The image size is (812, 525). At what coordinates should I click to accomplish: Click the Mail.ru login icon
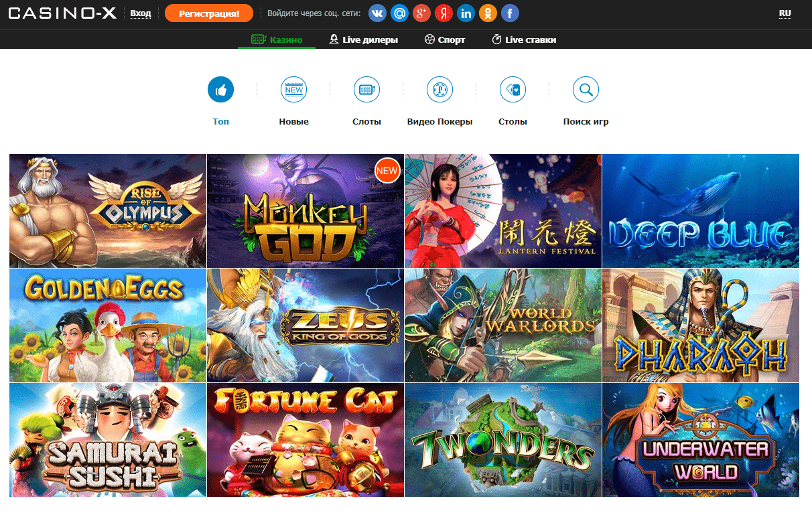(x=399, y=13)
